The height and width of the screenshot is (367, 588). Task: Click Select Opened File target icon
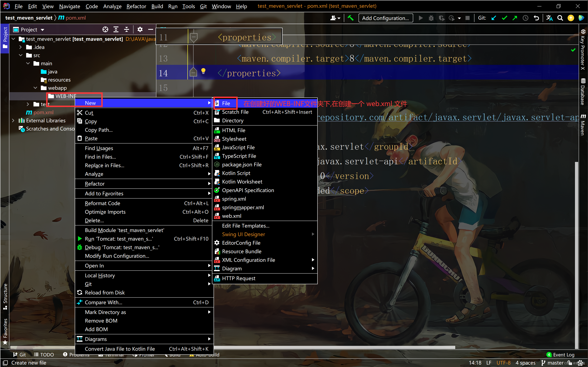[105, 30]
